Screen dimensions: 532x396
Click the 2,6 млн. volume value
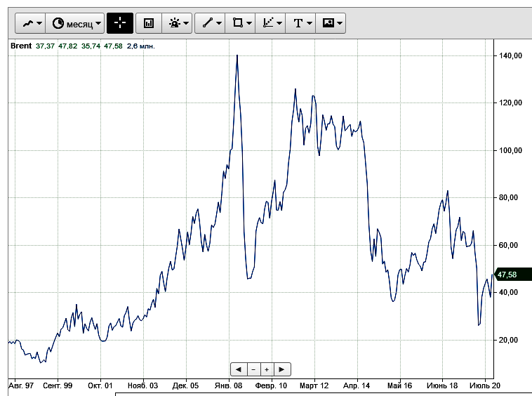(x=140, y=46)
